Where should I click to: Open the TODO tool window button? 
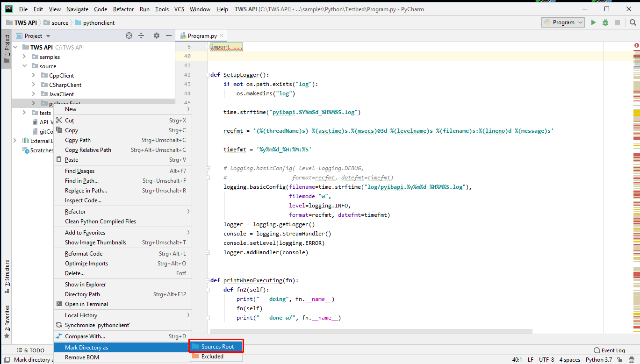pos(31,350)
